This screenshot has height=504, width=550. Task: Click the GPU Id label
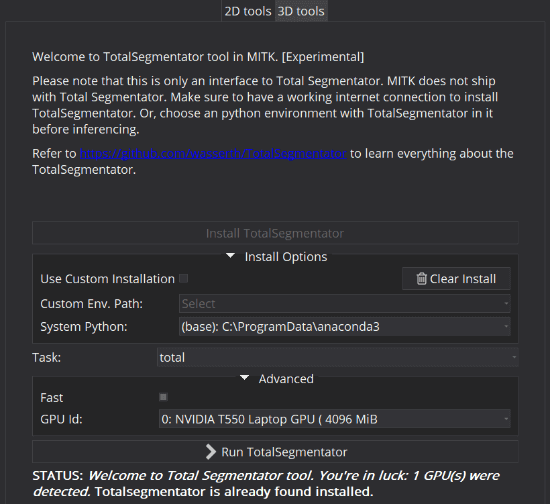tap(61, 419)
